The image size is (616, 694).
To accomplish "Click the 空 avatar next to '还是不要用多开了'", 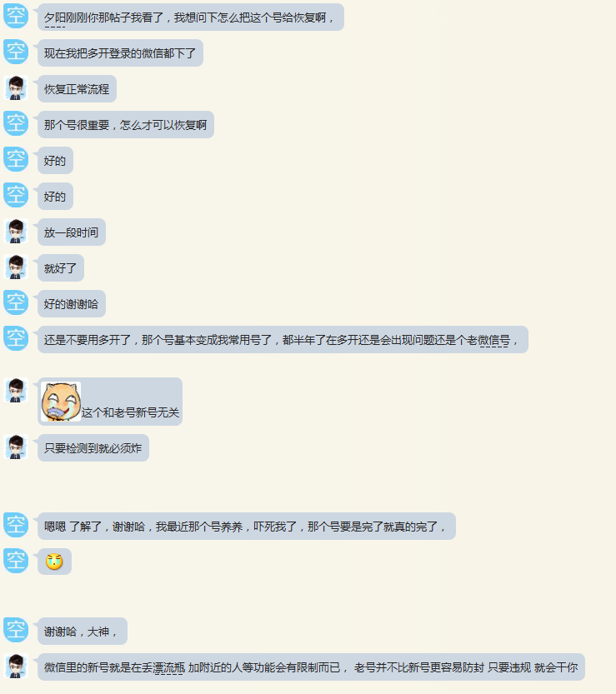I will coord(16,338).
